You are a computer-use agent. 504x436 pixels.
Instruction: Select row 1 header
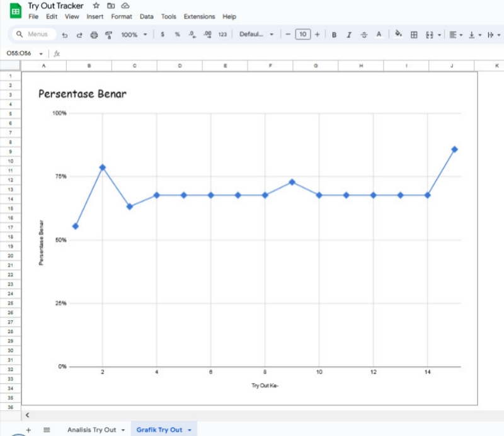(x=10, y=76)
